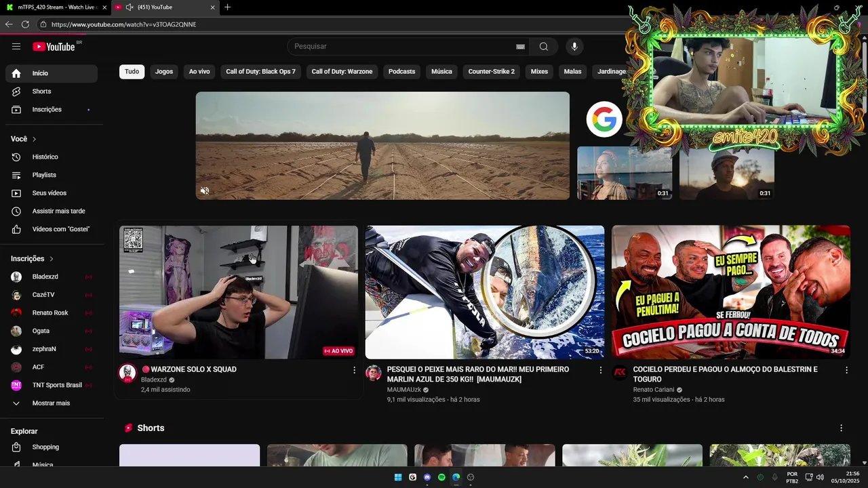Image resolution: width=868 pixels, height=488 pixels.
Task: Open Shorts shelf options menu
Action: pos(841,428)
